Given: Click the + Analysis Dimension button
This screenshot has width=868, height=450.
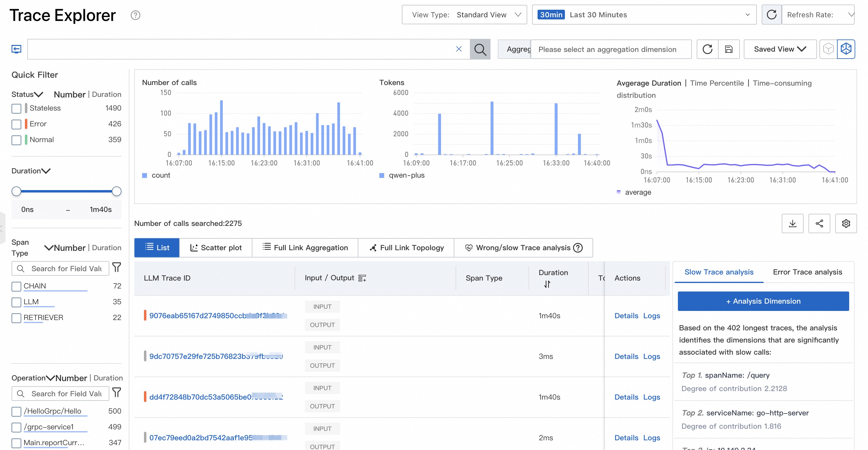Looking at the screenshot, I should (763, 301).
